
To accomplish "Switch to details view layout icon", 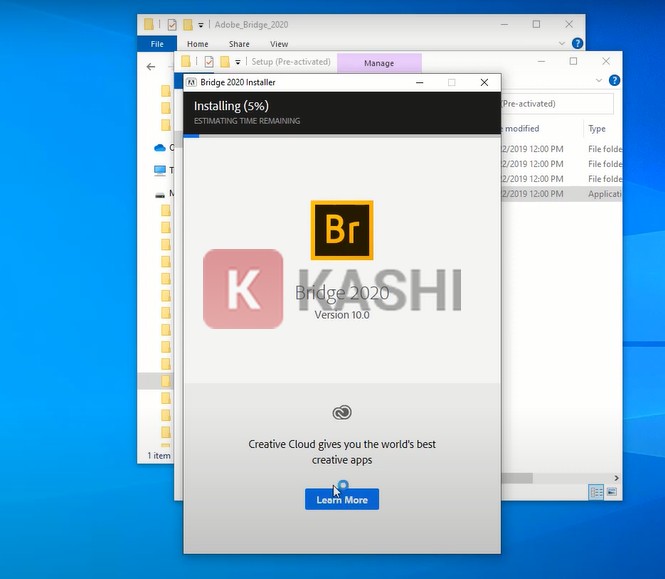I will coord(596,492).
